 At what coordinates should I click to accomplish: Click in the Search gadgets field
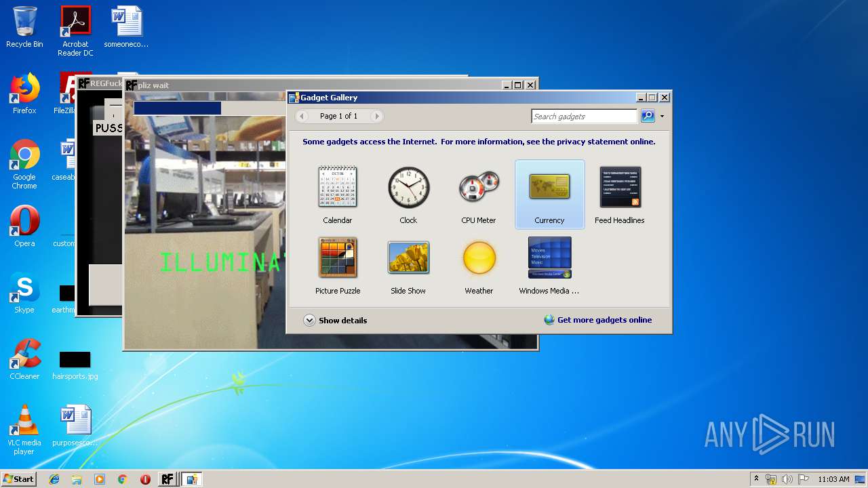point(585,117)
